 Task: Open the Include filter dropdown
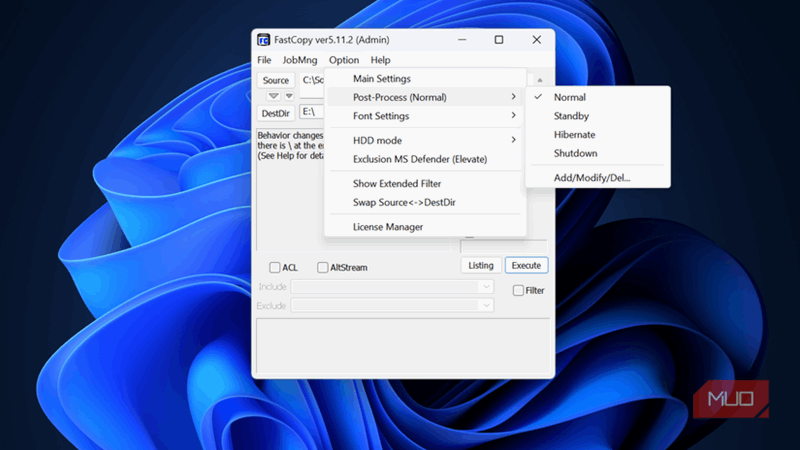point(486,287)
